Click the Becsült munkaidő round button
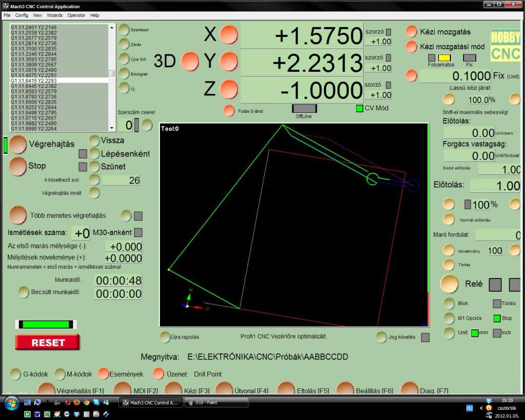 coord(24,292)
